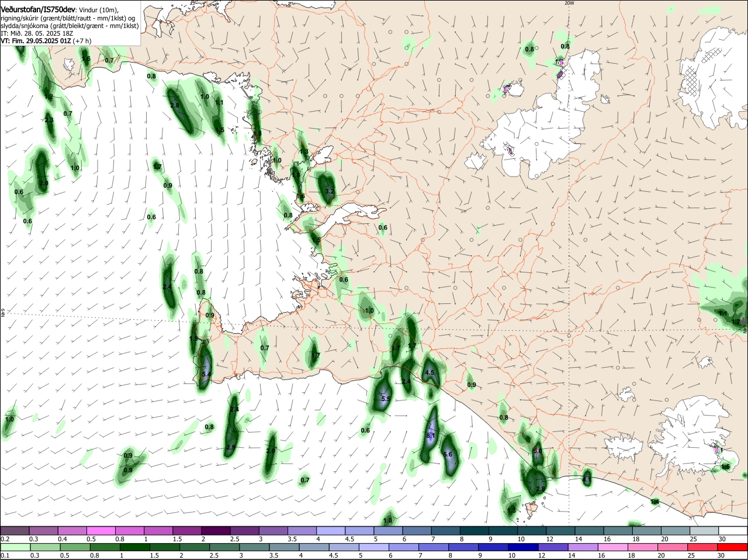Image resolution: width=748 pixels, height=560 pixels.
Task: Pick the bright pink 0.5 swatch in upper scale
Action: tap(101, 531)
